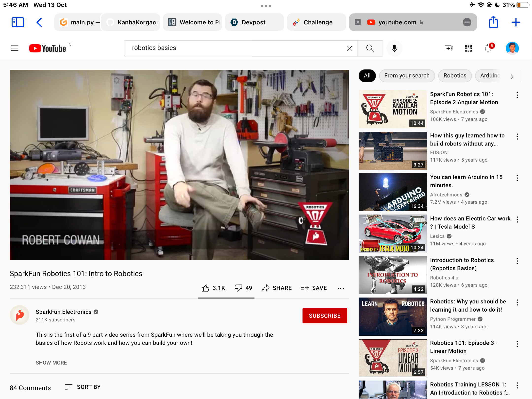Open the notifications bell
This screenshot has width=532, height=399.
(x=488, y=48)
